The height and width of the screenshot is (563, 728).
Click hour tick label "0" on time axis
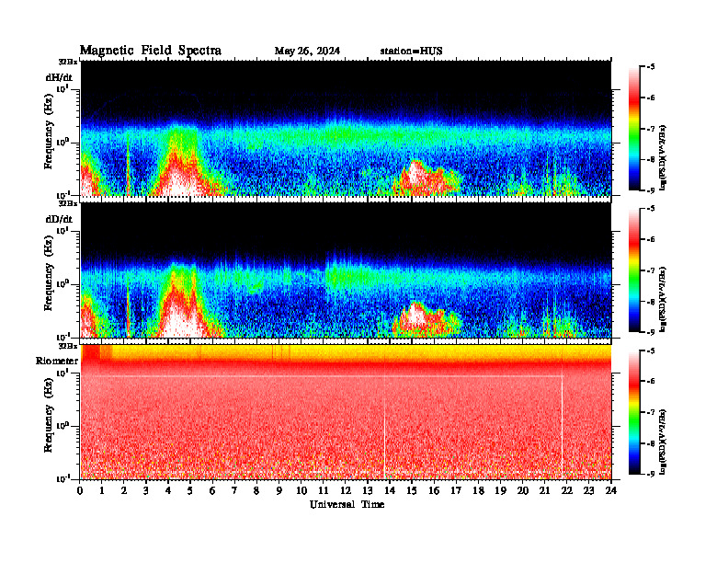80,491
